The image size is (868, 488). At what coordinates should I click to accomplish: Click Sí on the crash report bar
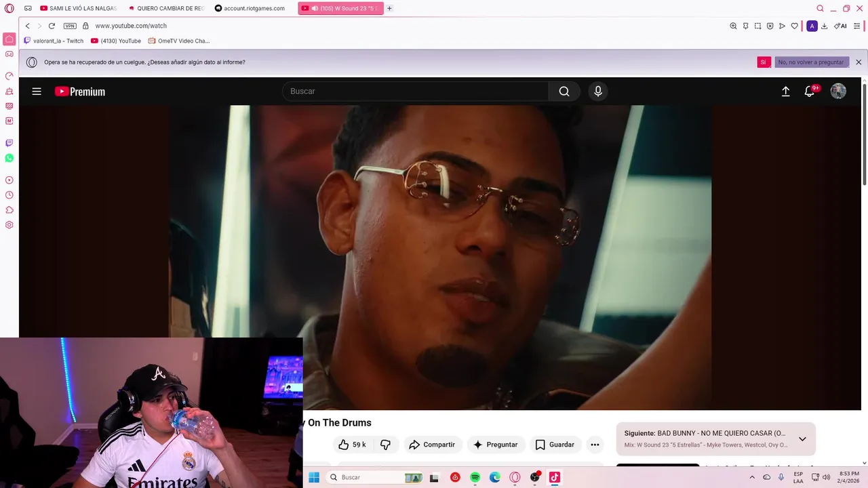pos(764,62)
